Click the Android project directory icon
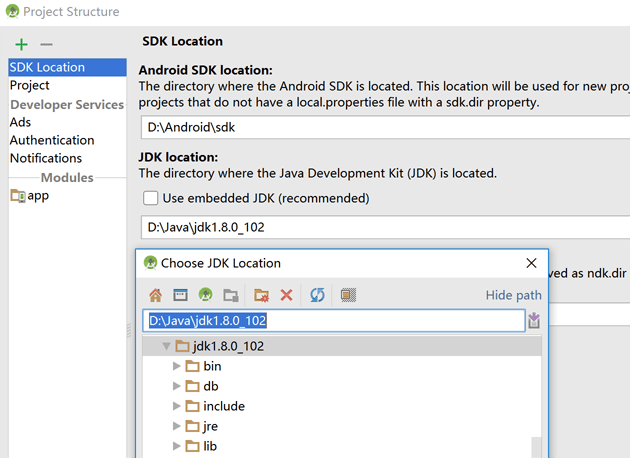The width and height of the screenshot is (630, 458). pos(206,295)
